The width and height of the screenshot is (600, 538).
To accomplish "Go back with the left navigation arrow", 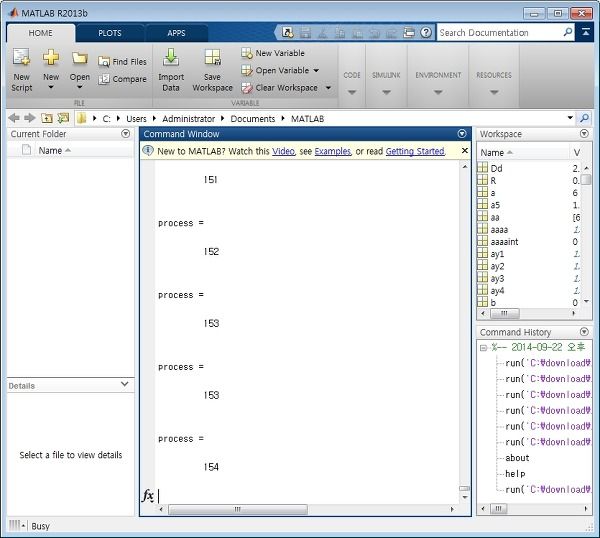I will (x=14, y=118).
